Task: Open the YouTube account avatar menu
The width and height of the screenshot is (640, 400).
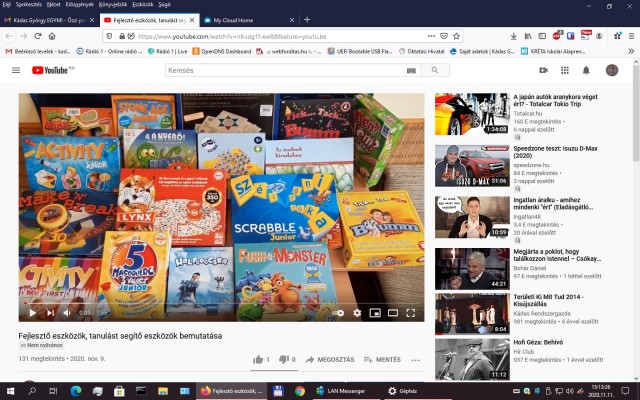Action: 611,70
